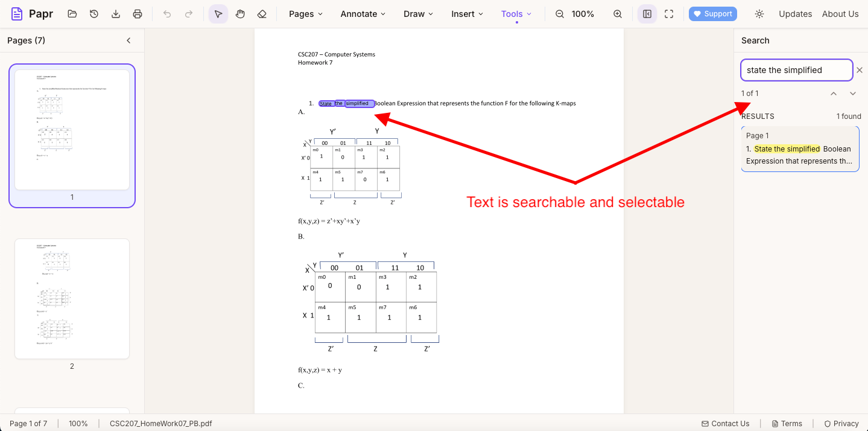Zoom in using the magnifier plus icon
The height and width of the screenshot is (431, 868).
617,13
